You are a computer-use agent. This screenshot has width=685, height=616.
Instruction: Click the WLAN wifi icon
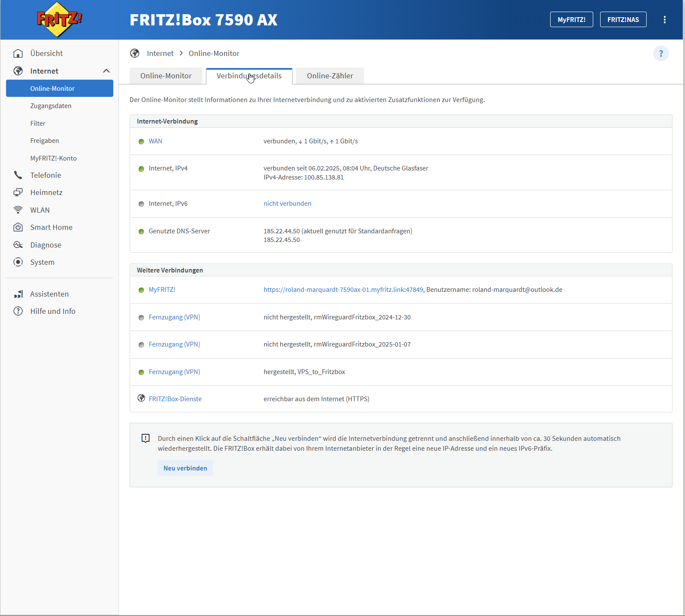[18, 210]
